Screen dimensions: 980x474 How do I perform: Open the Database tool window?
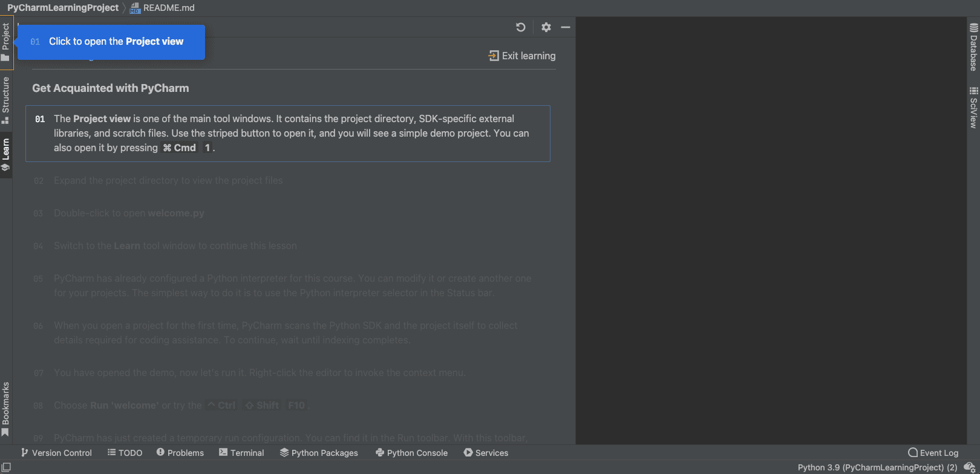[973, 47]
